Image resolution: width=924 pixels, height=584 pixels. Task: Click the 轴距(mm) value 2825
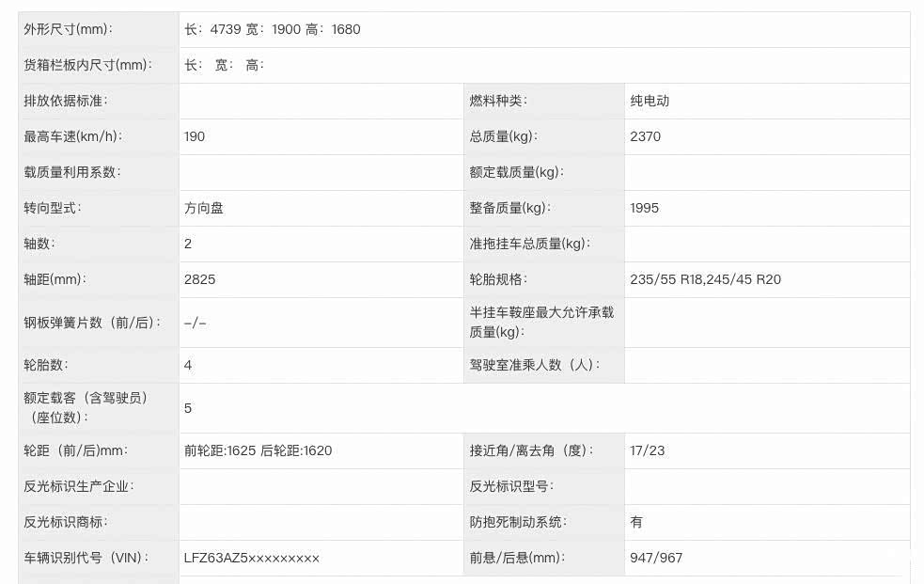[199, 279]
